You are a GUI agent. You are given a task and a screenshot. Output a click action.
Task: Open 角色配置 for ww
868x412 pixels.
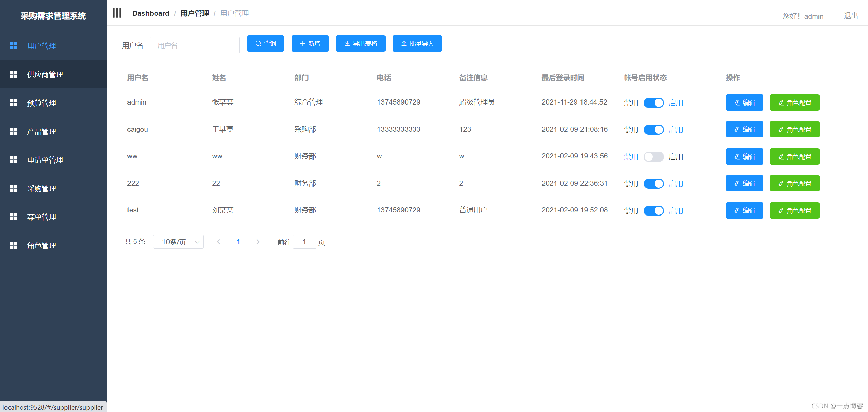pos(794,156)
